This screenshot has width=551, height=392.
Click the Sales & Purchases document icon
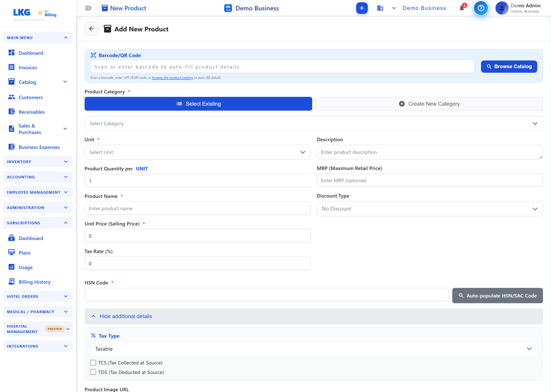[11, 129]
